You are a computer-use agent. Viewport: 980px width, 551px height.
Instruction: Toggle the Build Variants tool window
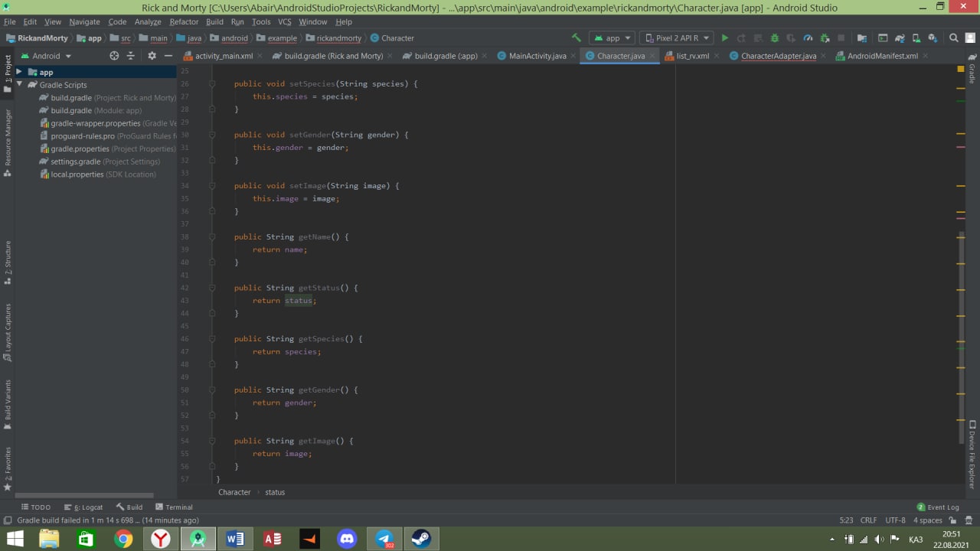8,405
